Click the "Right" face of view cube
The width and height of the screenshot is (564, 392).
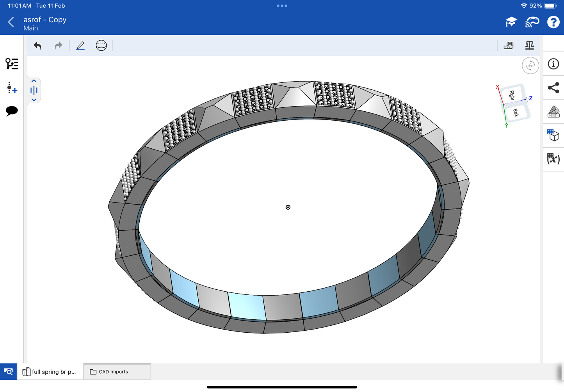pos(512,95)
